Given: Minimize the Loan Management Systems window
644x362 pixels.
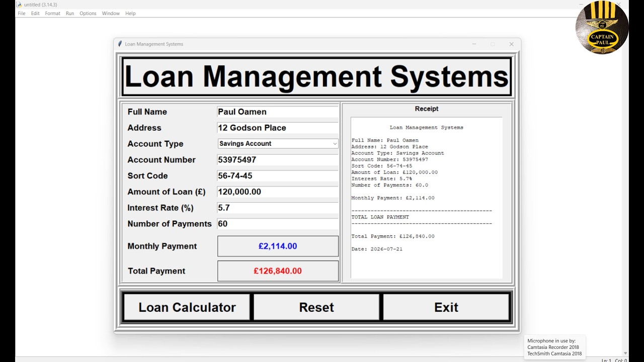Looking at the screenshot, I should [x=474, y=44].
